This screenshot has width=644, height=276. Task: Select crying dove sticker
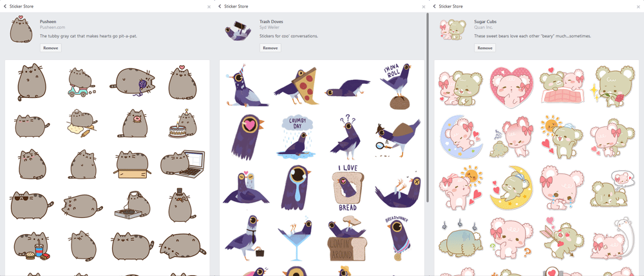pos(296,187)
